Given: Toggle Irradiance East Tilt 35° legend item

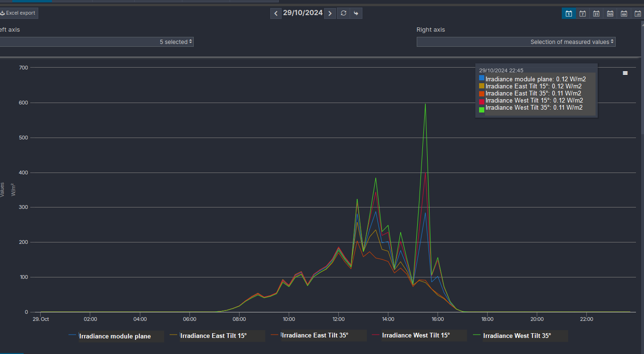Looking at the screenshot, I should (315, 335).
